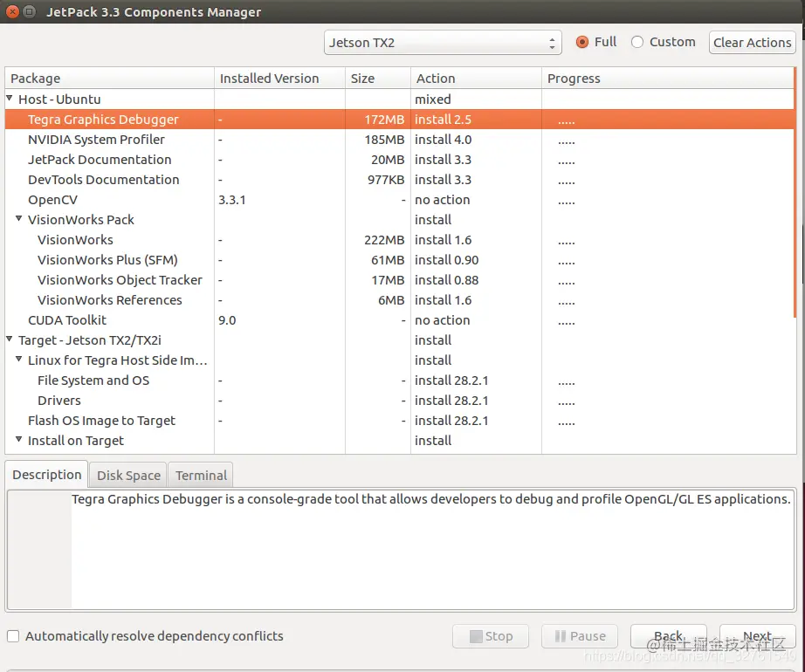This screenshot has width=805, height=672.
Task: Close the JetPack Components Manager window
Action: click(13, 11)
